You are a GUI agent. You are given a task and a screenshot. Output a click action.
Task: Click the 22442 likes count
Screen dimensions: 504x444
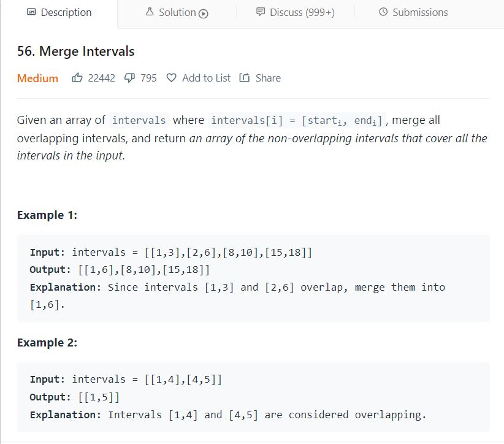click(101, 78)
